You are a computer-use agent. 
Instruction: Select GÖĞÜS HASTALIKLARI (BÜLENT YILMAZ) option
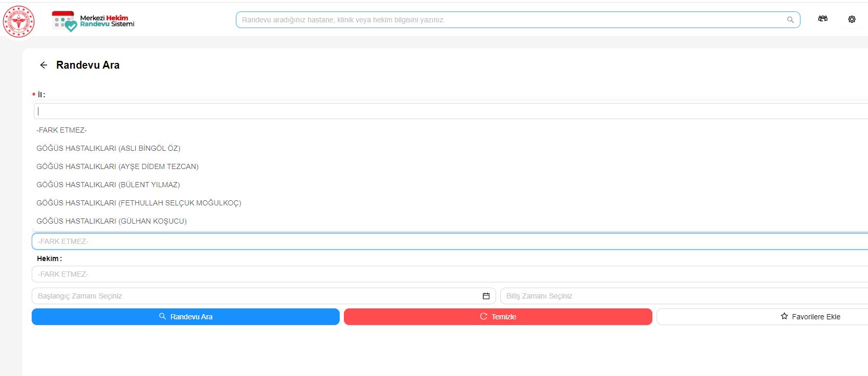pos(108,185)
